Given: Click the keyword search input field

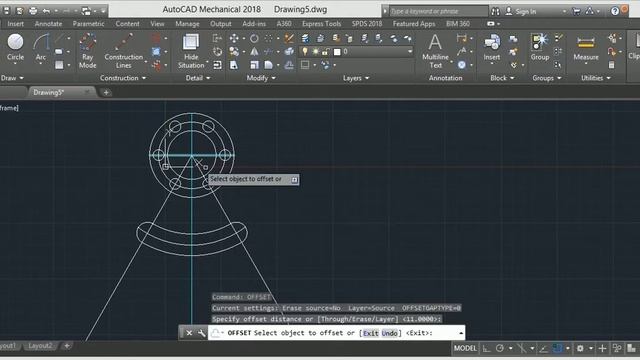Looking at the screenshot, I should pyautogui.click(x=438, y=11).
